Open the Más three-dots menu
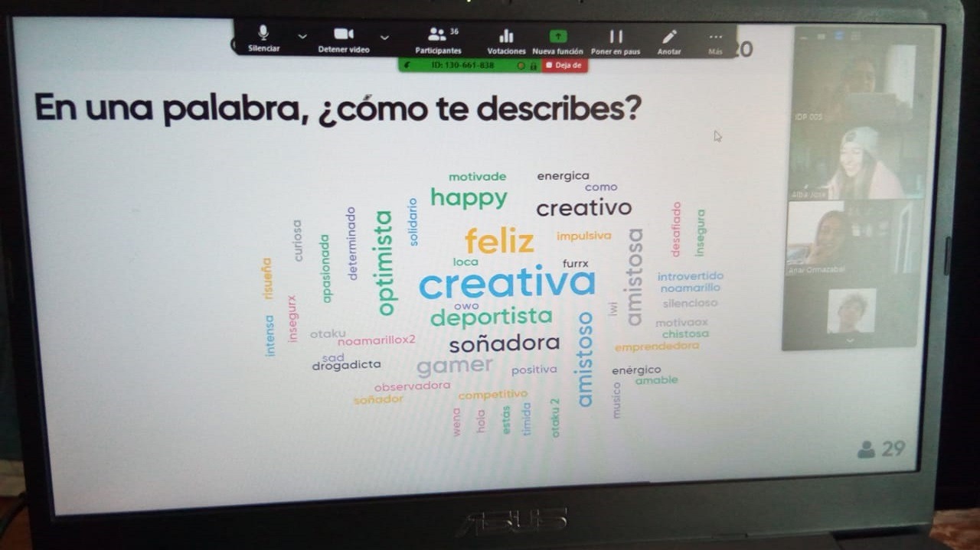This screenshot has height=550, width=980. coord(715,38)
